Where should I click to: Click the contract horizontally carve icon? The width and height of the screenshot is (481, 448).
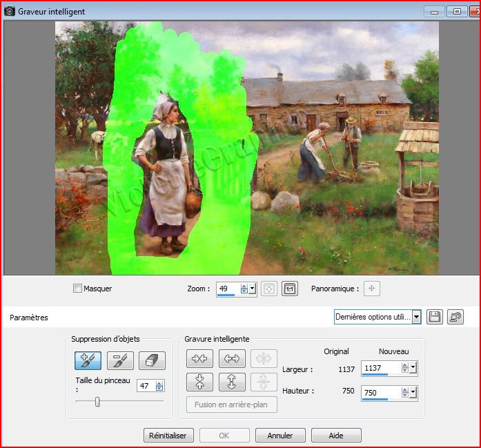pos(200,358)
